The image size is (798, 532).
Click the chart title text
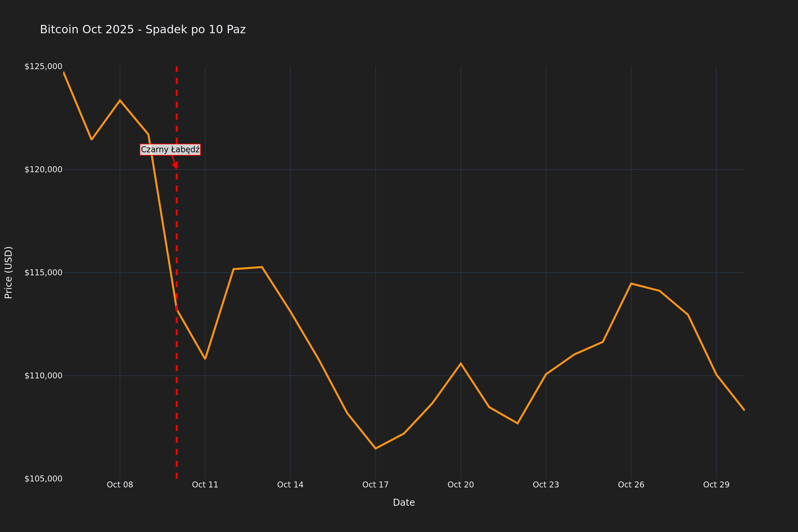(143, 30)
